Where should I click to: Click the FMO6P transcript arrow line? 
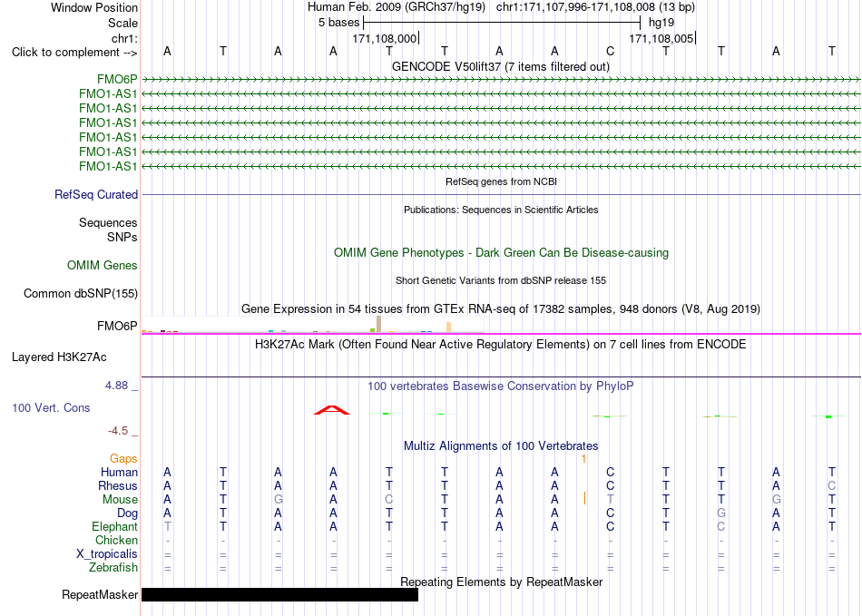501,80
